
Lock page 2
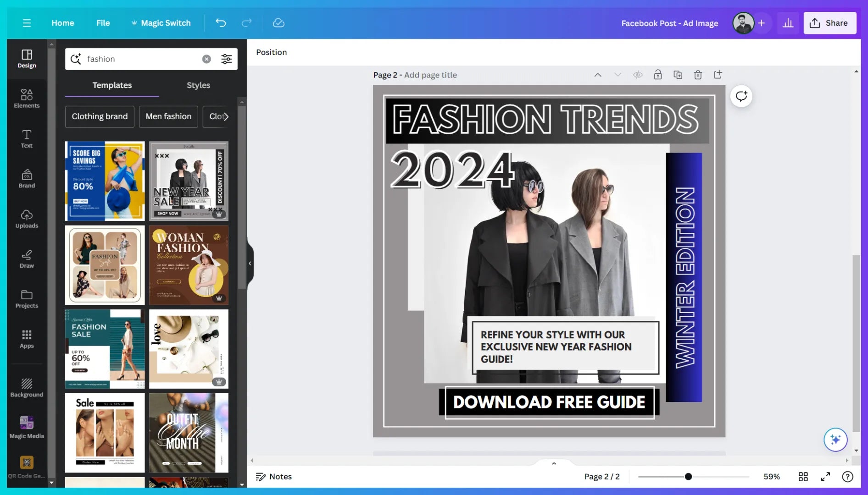[658, 75]
